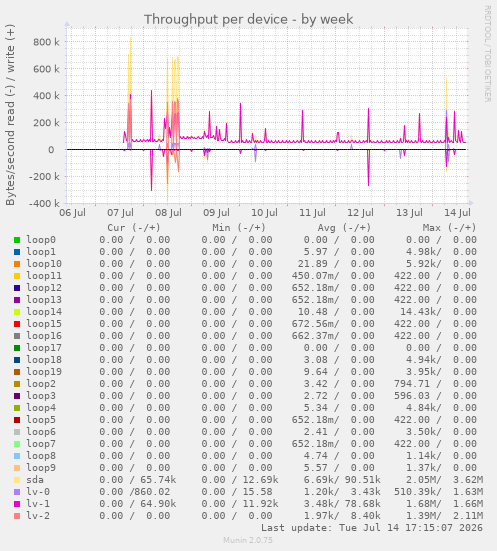
Task: Click the loop16 gray legend swatch
Action: click(17, 336)
